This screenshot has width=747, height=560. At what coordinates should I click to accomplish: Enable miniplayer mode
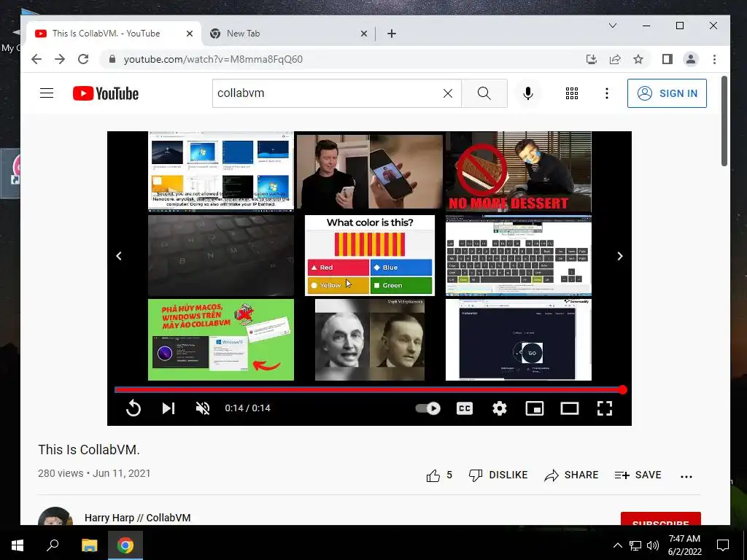(x=535, y=408)
